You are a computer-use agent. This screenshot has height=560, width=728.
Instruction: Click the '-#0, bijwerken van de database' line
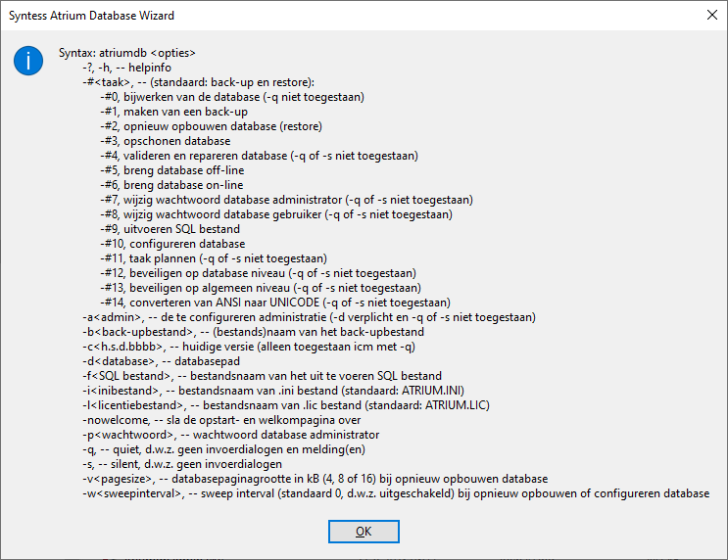pos(232,97)
